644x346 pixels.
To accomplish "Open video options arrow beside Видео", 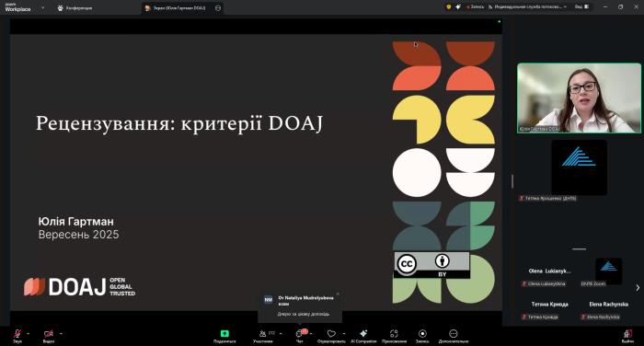I will click(x=61, y=333).
